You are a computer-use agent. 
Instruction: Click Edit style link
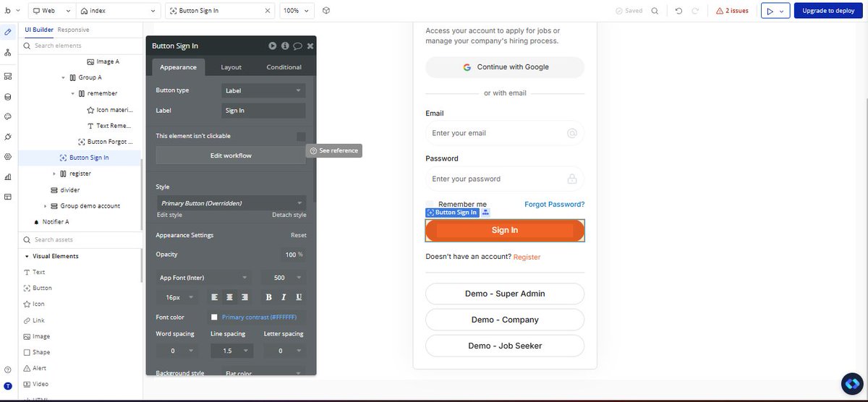point(169,215)
